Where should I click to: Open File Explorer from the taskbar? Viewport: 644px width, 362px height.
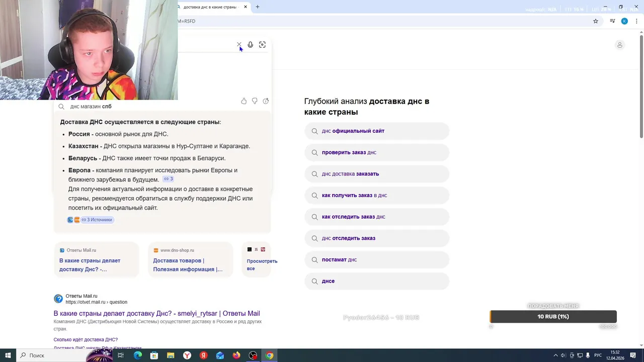171,355
